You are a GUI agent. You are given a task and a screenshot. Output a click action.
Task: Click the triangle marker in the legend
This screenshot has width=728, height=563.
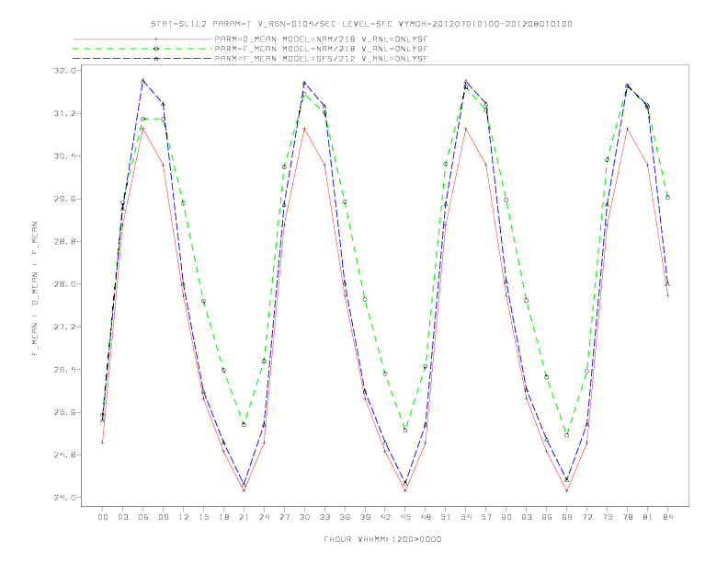tap(156, 59)
